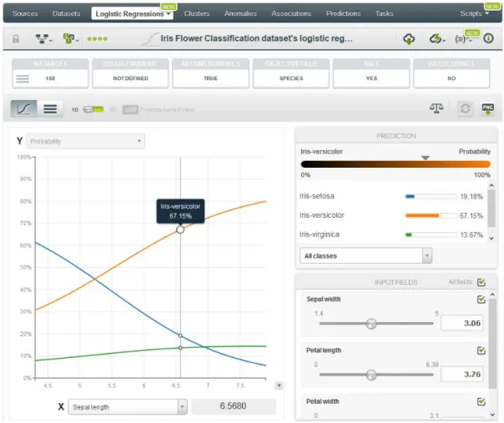Open the Datasets tab
This screenshot has width=504, height=423.
66,13
